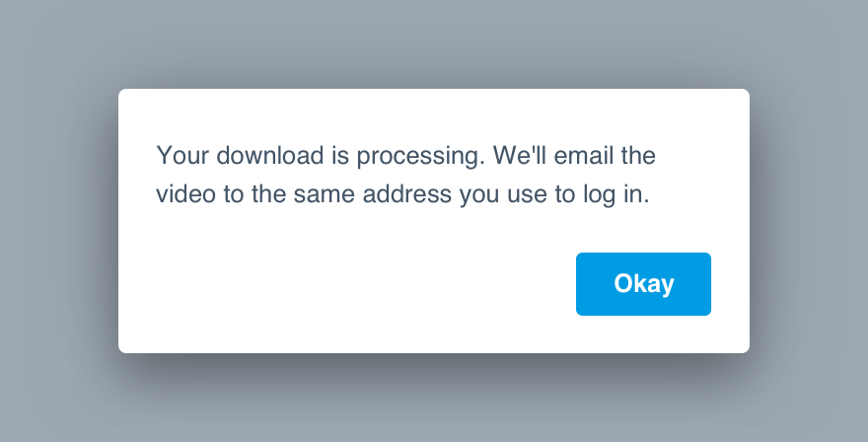Click the dimmed overlay left of the dialog
Screen dimensions: 868x442
pos(58,222)
